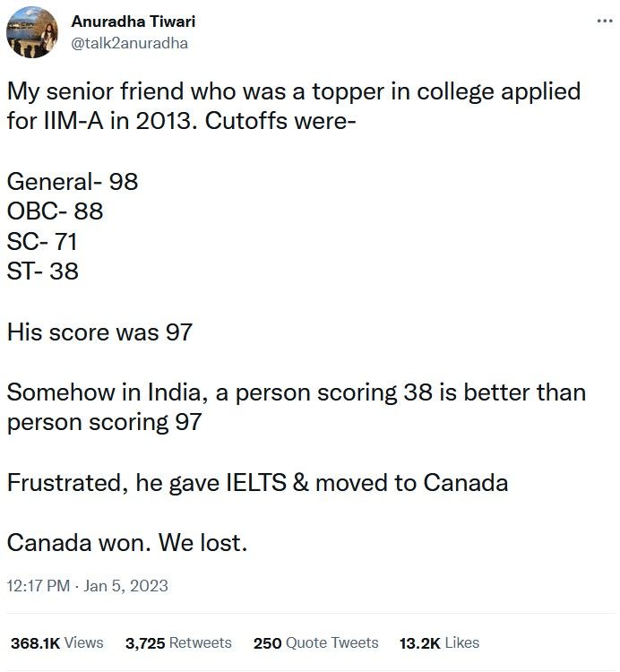Image resolution: width=620 pixels, height=672 pixels.
Task: Open the 12:17 PM tweet timestamp
Action: (39, 586)
